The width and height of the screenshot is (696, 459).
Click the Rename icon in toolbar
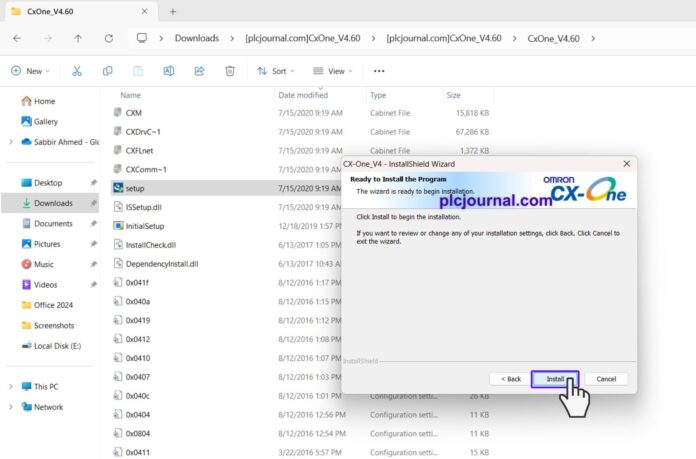coord(169,71)
